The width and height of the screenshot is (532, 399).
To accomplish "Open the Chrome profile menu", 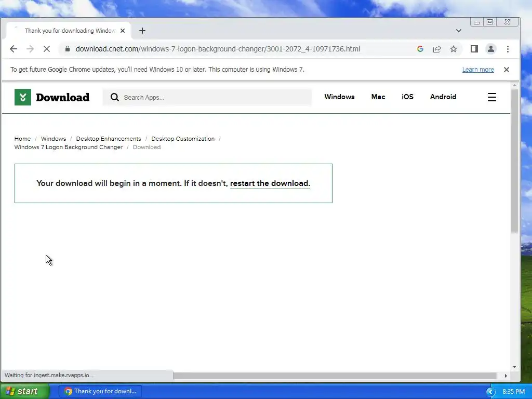I will pos(490,49).
